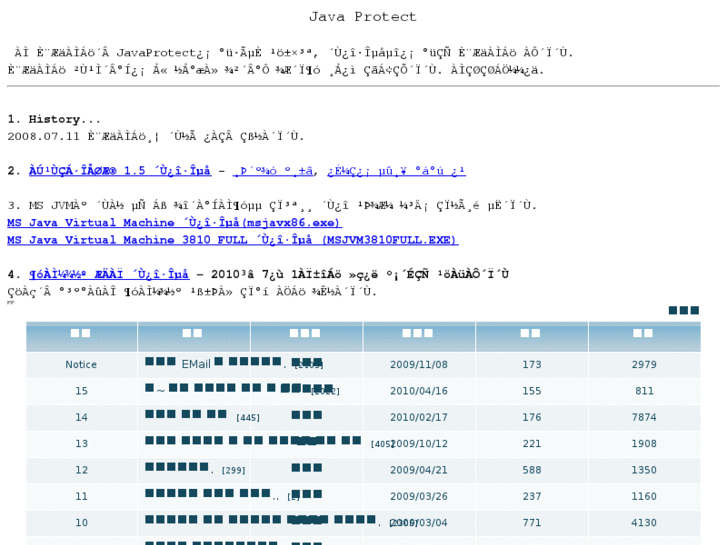Click the Java Protect page heading
The image size is (727, 545).
(363, 17)
